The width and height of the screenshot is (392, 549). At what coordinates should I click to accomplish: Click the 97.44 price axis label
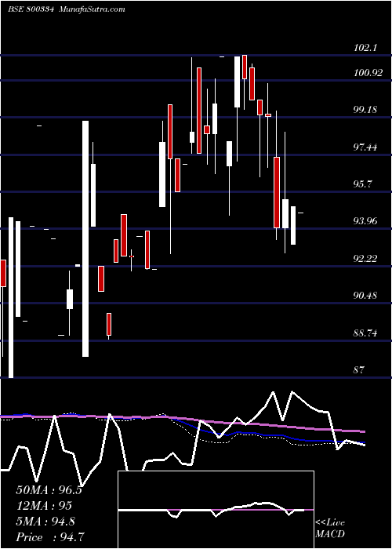point(365,147)
